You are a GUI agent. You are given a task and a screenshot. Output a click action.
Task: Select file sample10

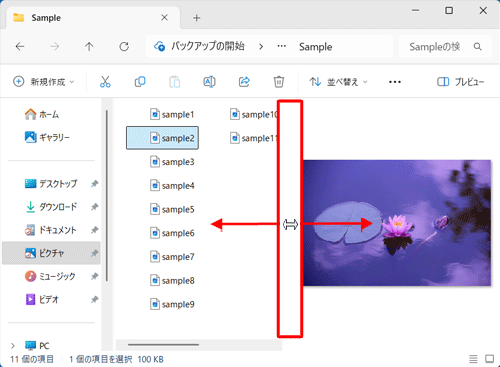click(253, 114)
